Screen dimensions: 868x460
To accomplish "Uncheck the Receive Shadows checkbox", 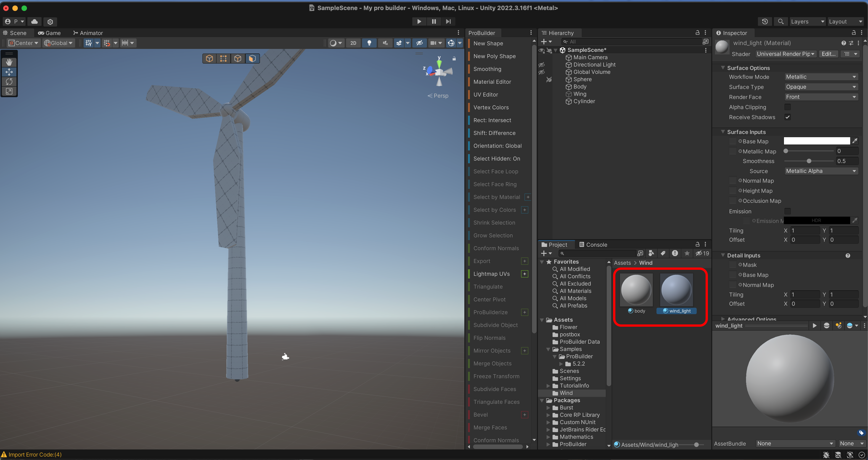I will tap(787, 117).
